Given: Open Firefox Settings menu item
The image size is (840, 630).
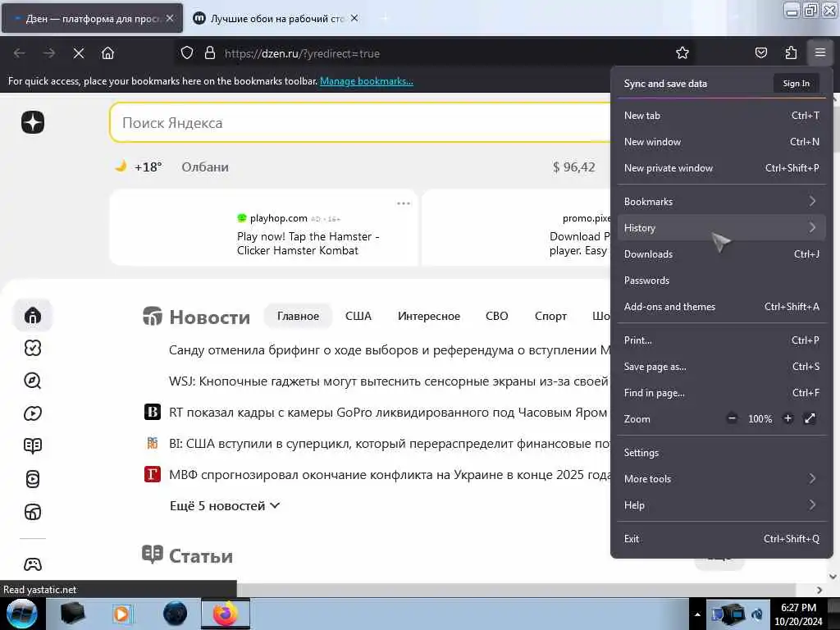Looking at the screenshot, I should [721, 453].
